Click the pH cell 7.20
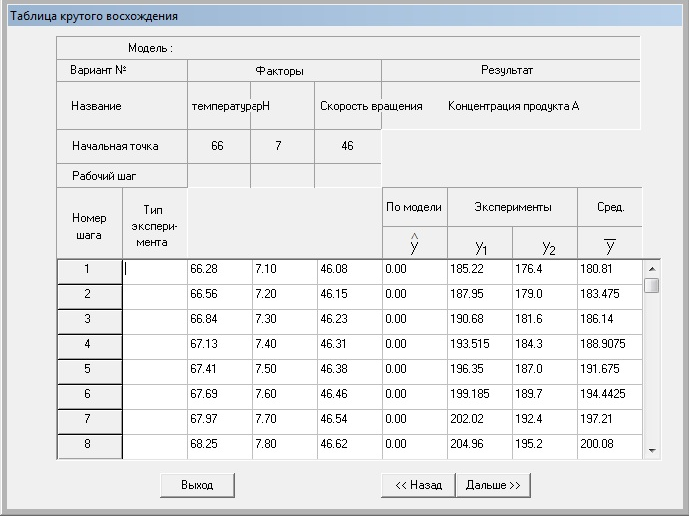 click(x=285, y=297)
